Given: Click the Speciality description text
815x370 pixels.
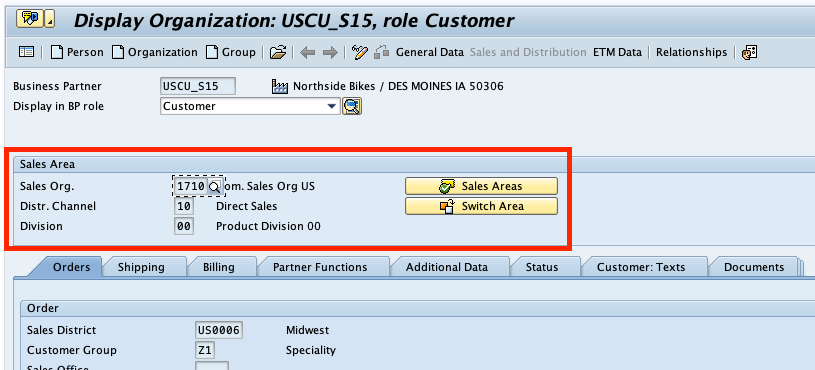Looking at the screenshot, I should pos(311,350).
